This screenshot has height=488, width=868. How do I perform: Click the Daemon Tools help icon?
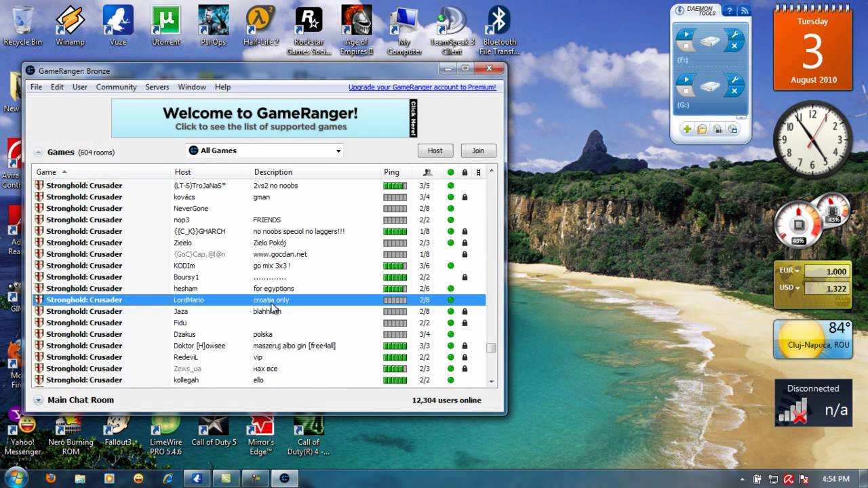point(729,10)
